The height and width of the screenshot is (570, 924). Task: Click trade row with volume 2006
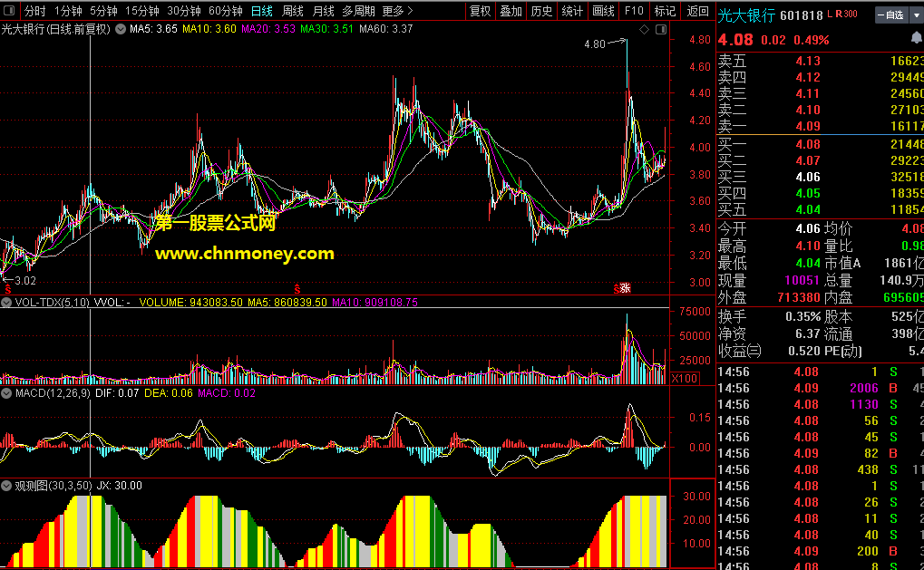[x=821, y=389]
